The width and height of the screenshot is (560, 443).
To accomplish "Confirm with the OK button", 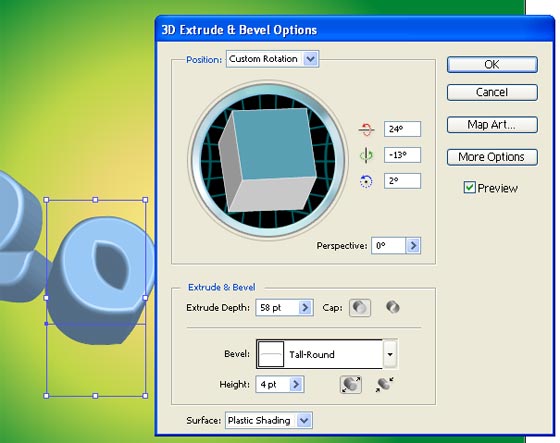I will (492, 64).
